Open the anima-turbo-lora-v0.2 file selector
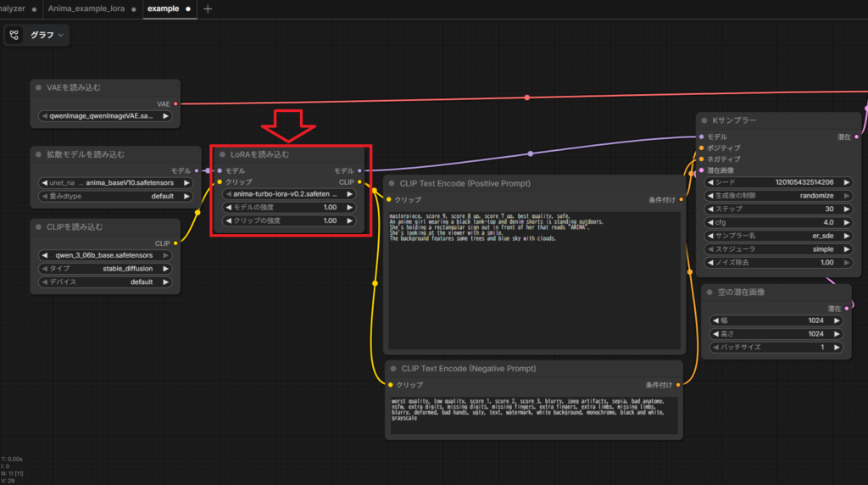 pyautogui.click(x=289, y=194)
